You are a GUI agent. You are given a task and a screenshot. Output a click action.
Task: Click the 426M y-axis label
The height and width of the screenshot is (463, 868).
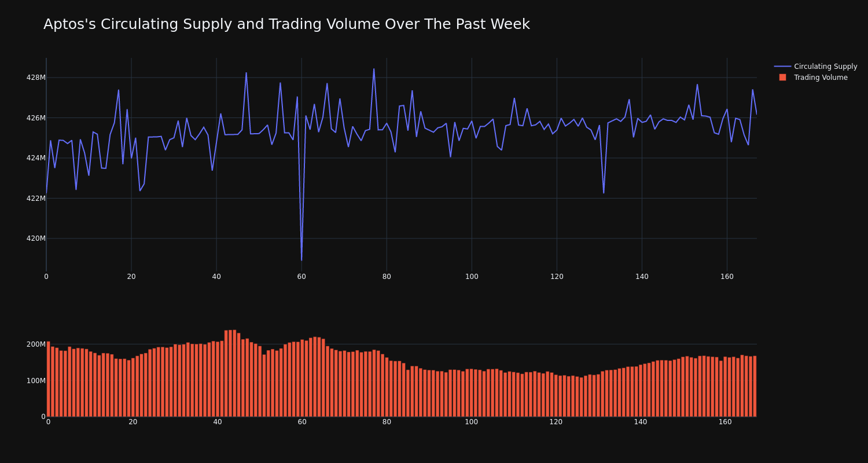click(36, 118)
